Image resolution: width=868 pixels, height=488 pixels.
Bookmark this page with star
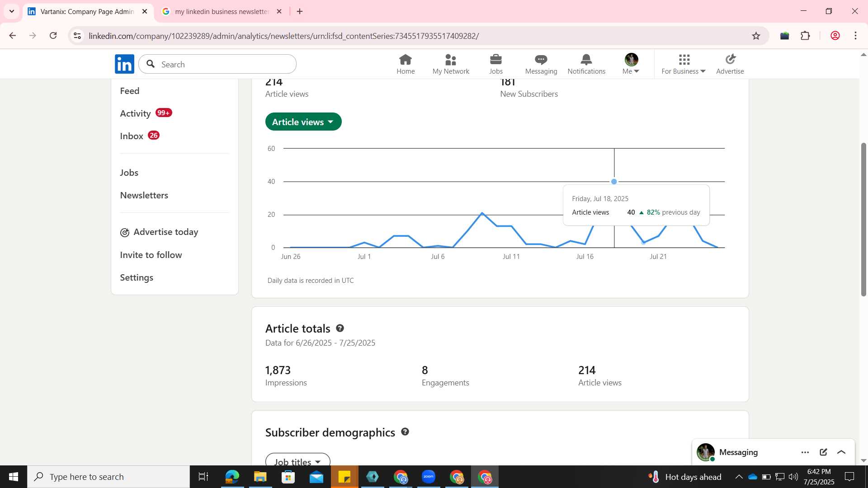coord(756,36)
